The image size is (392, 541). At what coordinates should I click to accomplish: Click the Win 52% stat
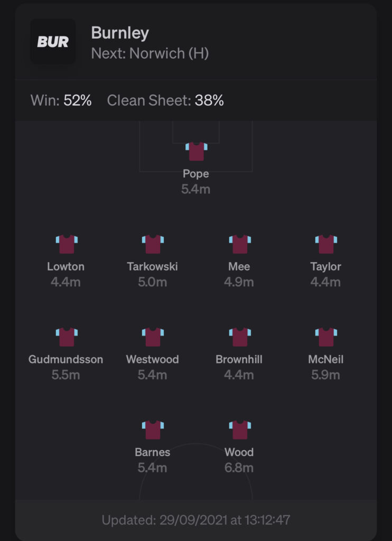tap(61, 100)
